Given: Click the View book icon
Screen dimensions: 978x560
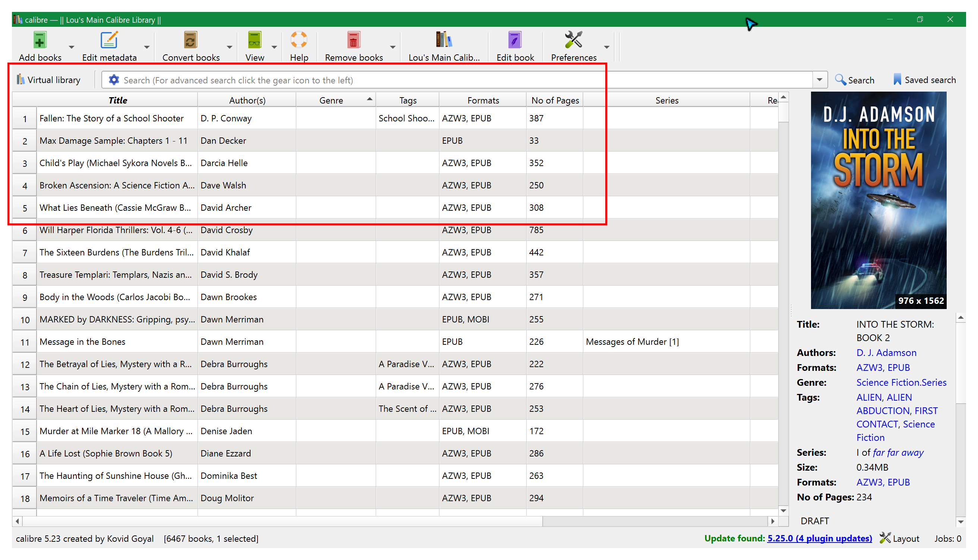Looking at the screenshot, I should point(255,40).
